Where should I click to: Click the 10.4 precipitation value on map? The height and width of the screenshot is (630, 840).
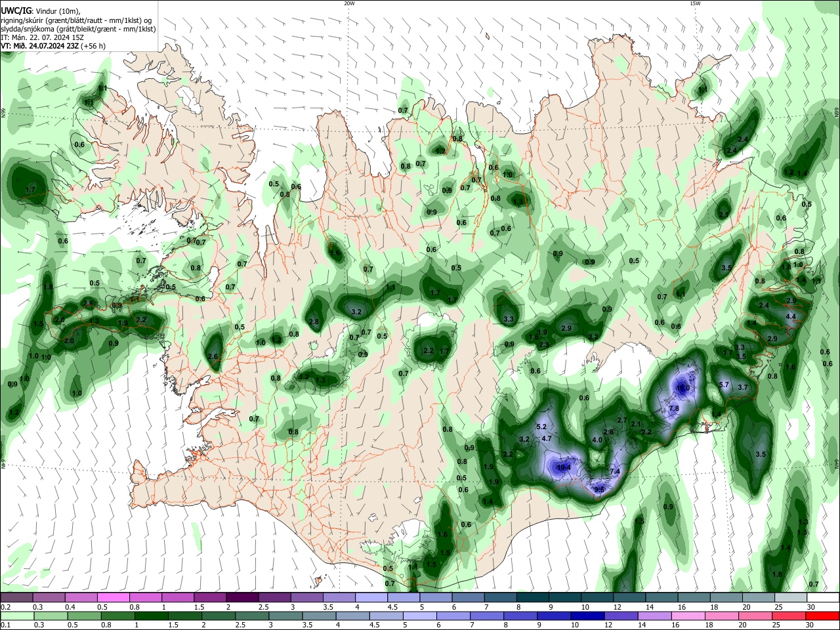coord(563,468)
